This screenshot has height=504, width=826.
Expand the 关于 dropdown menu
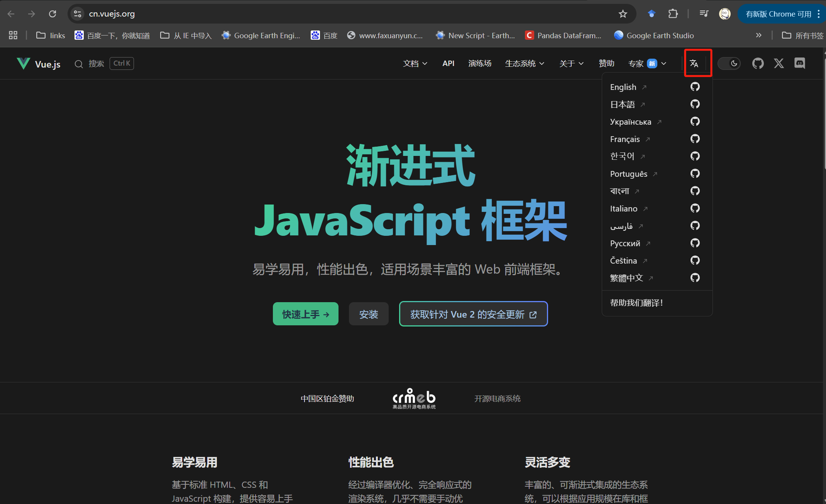(x=571, y=64)
